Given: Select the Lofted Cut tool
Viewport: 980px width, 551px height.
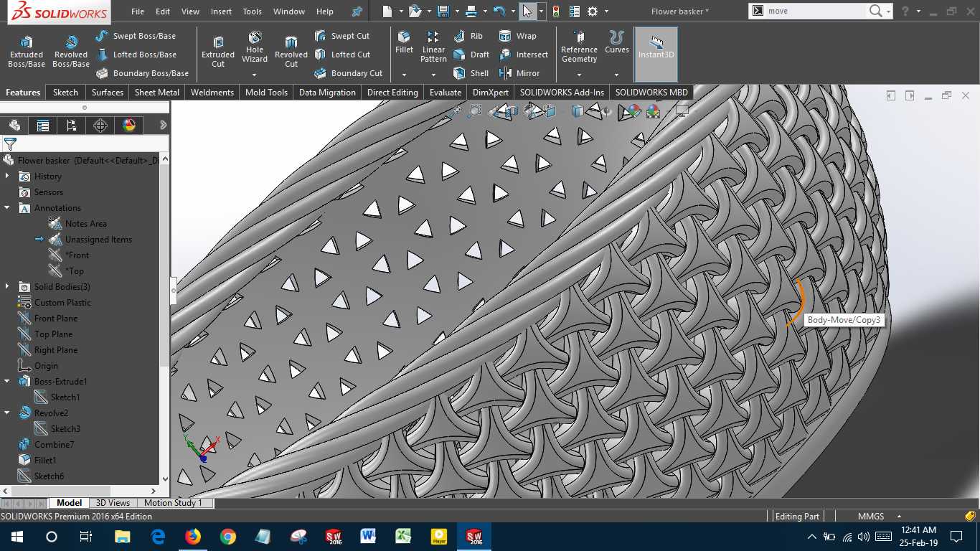Looking at the screenshot, I should click(x=342, y=55).
